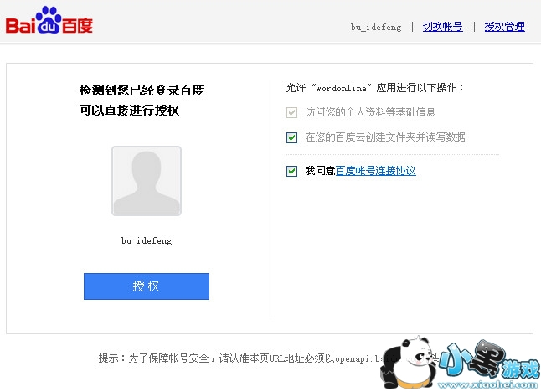
Task: Click the Baidu logo
Action: click(x=49, y=21)
